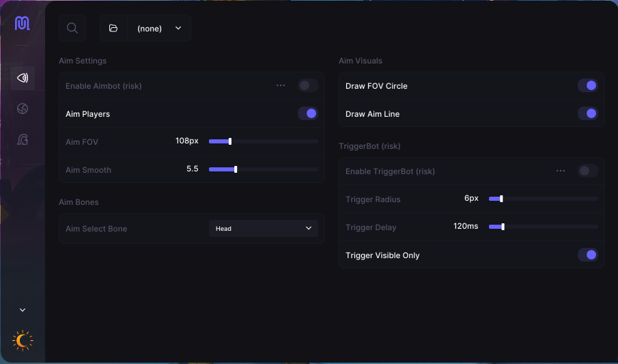Click the Aim Settings section heading
The image size is (618, 364).
point(83,61)
